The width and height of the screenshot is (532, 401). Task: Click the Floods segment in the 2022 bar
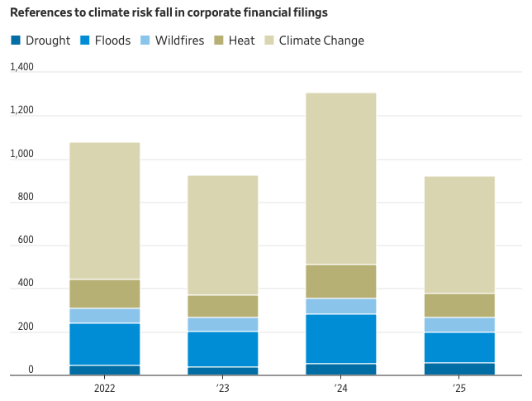[104, 344]
